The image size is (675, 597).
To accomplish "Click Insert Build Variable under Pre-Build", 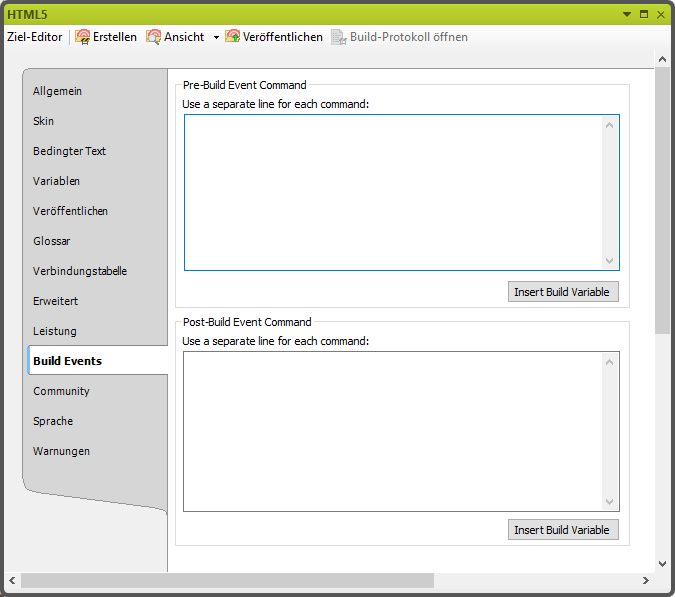I will pyautogui.click(x=562, y=292).
